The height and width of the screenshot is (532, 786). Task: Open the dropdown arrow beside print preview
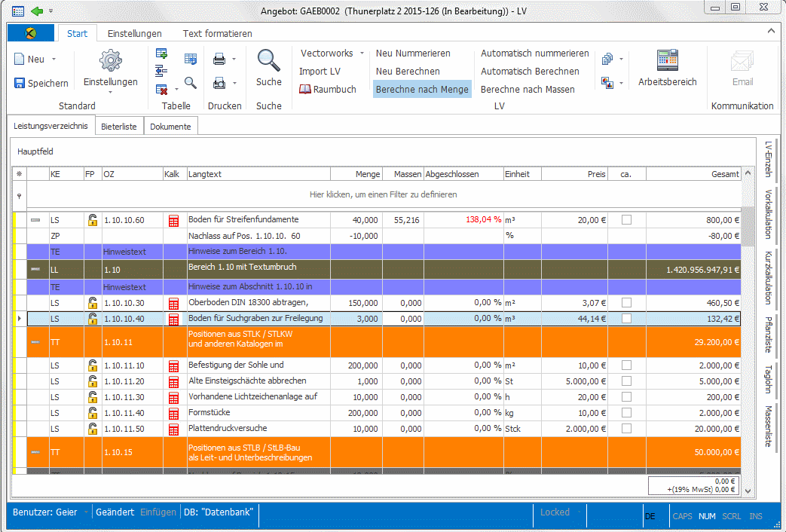click(x=234, y=83)
